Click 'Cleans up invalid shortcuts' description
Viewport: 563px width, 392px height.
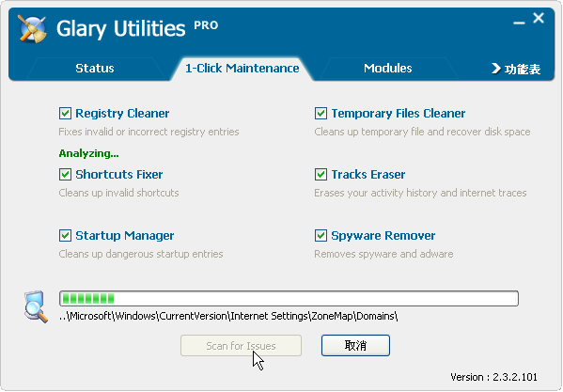(x=118, y=193)
